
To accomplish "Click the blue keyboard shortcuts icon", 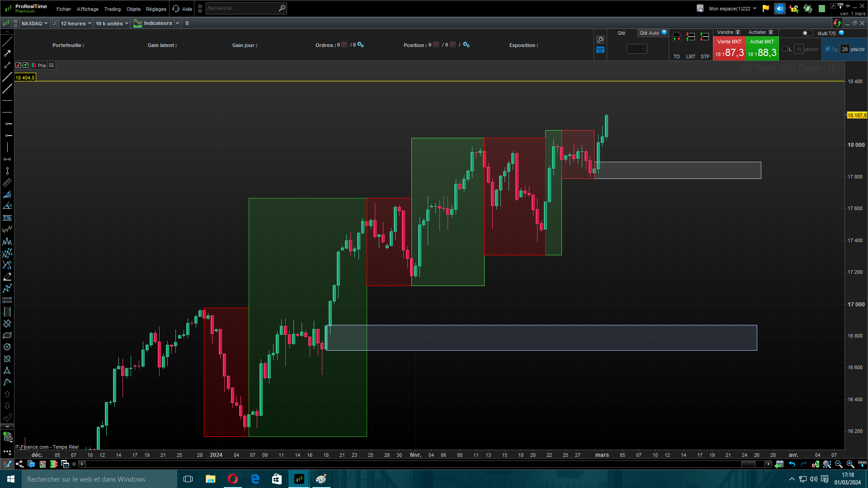I will (600, 50).
